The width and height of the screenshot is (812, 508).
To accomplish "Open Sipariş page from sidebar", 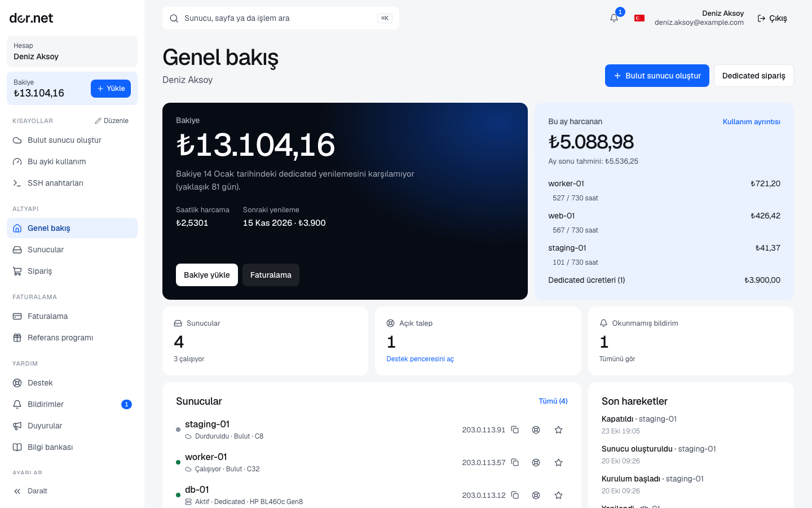I will 72,271.
